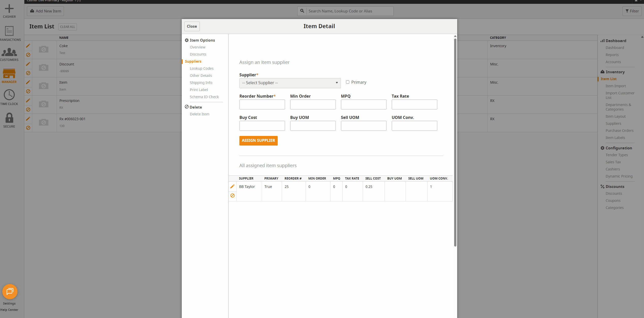The width and height of the screenshot is (644, 318).
Task: Click the Add New Item button
Action: coord(45,11)
